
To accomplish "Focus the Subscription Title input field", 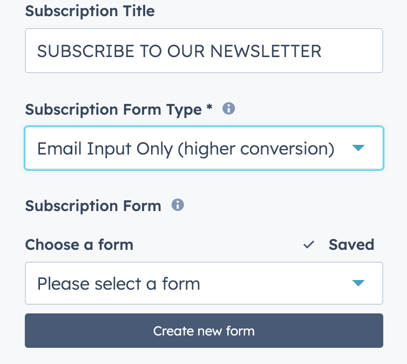I will click(x=204, y=51).
